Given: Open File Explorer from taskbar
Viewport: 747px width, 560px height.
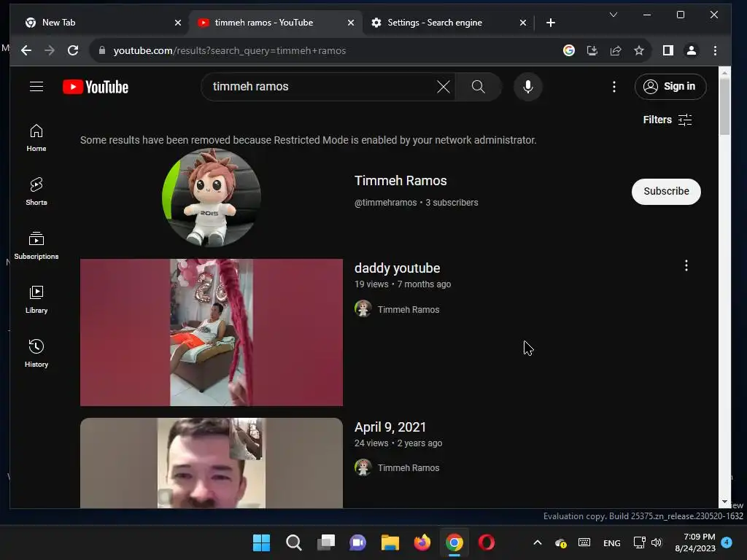Looking at the screenshot, I should [x=390, y=542].
